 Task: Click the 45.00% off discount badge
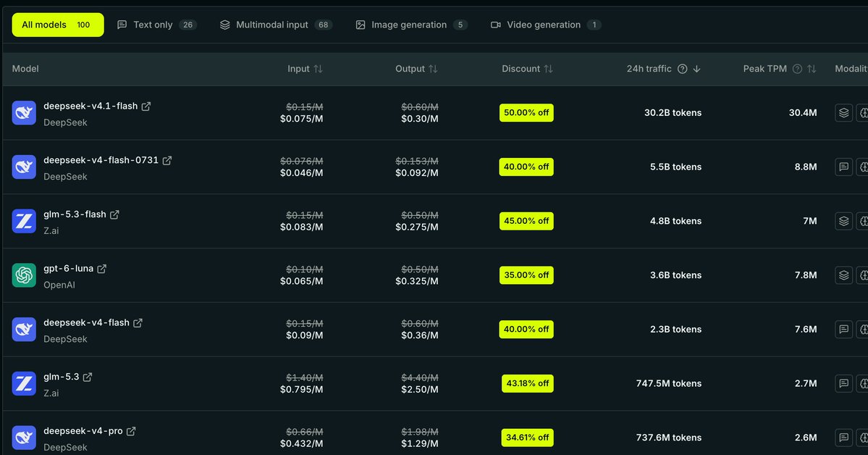point(526,221)
